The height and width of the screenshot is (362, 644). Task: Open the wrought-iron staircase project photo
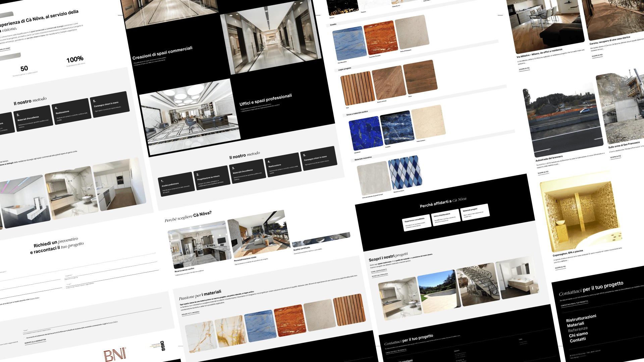(x=478, y=284)
